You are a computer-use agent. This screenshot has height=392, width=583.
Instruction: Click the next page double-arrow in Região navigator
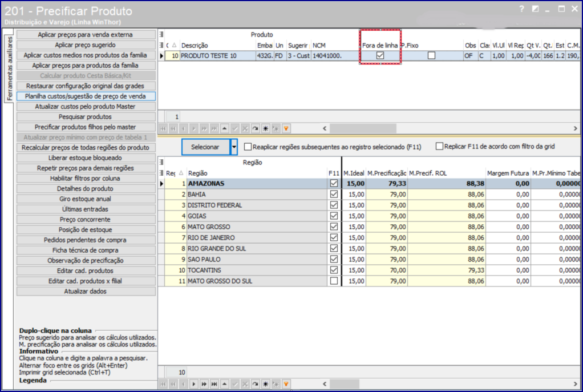(x=204, y=384)
